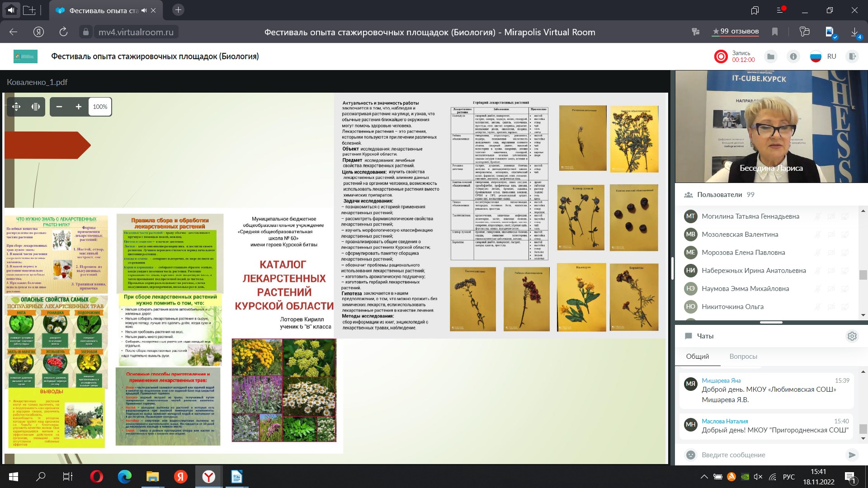Open the RU language selector

point(823,56)
